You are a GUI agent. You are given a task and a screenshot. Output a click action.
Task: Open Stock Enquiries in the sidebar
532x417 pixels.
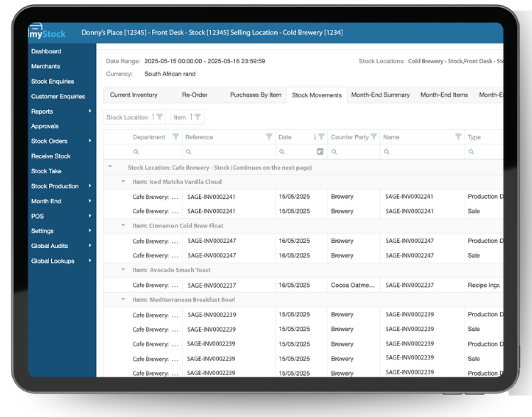pos(53,82)
